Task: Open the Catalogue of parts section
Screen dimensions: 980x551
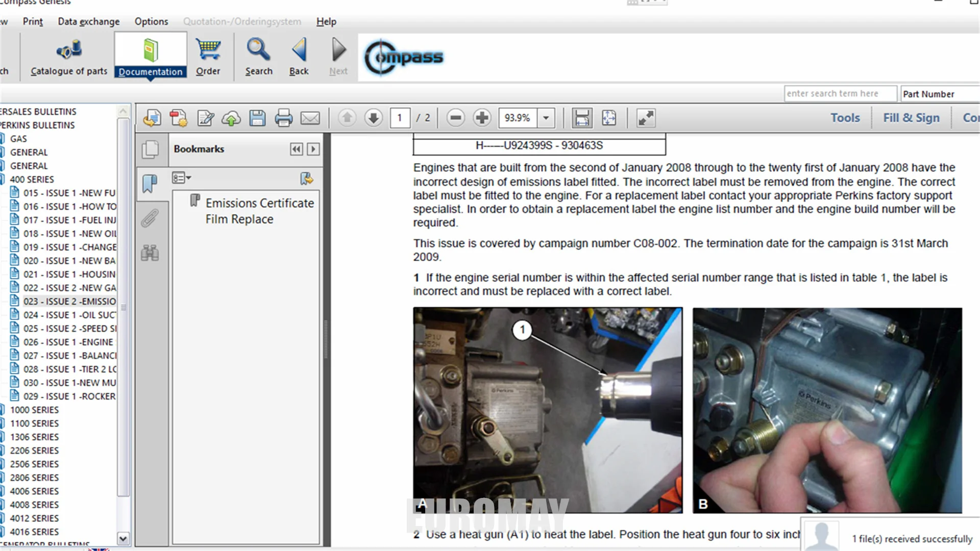Action: pos(69,57)
